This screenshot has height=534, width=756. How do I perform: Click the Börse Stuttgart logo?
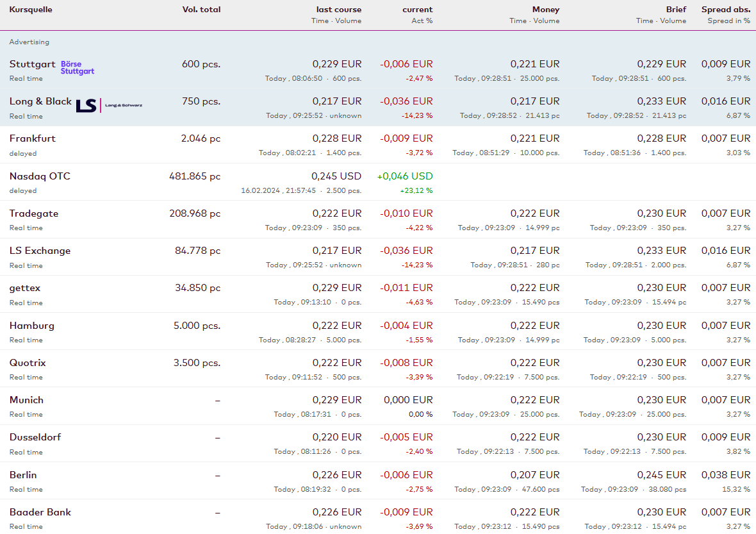click(x=77, y=67)
